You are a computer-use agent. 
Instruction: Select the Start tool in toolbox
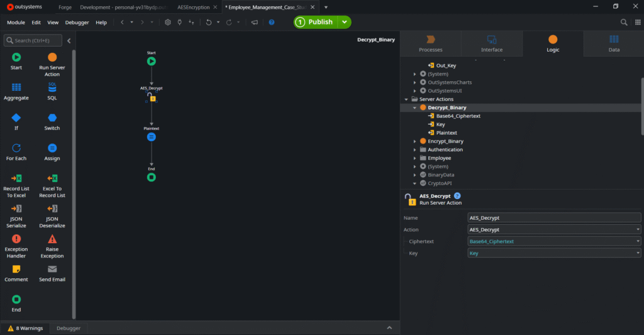pyautogui.click(x=16, y=61)
